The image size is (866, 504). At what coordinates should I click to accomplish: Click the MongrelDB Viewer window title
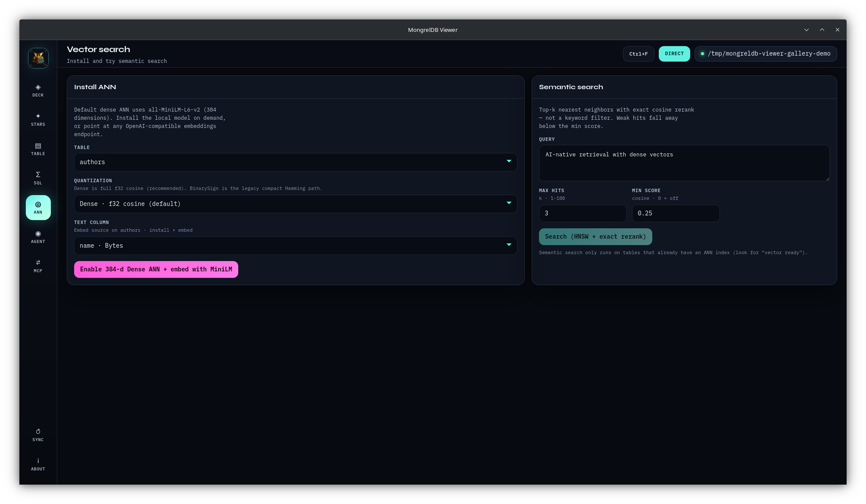click(433, 30)
